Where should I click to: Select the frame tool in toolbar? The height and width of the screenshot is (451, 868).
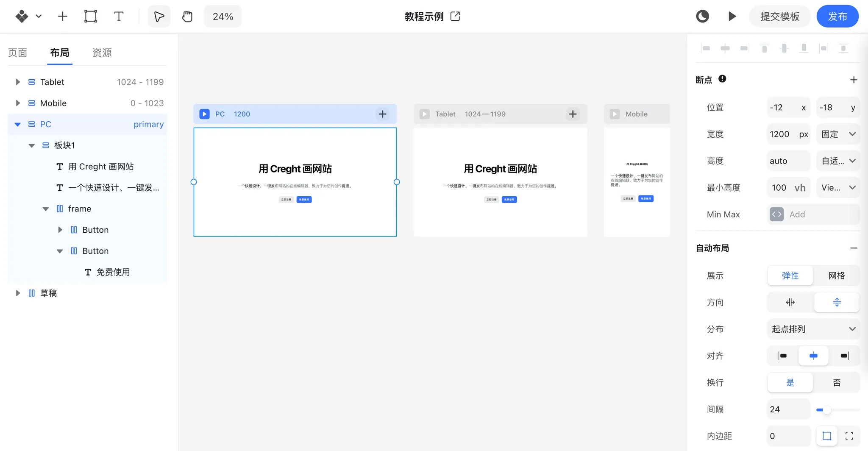coord(91,17)
